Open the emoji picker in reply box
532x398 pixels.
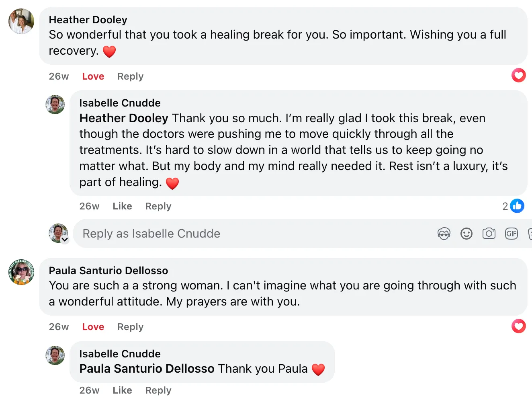point(466,234)
